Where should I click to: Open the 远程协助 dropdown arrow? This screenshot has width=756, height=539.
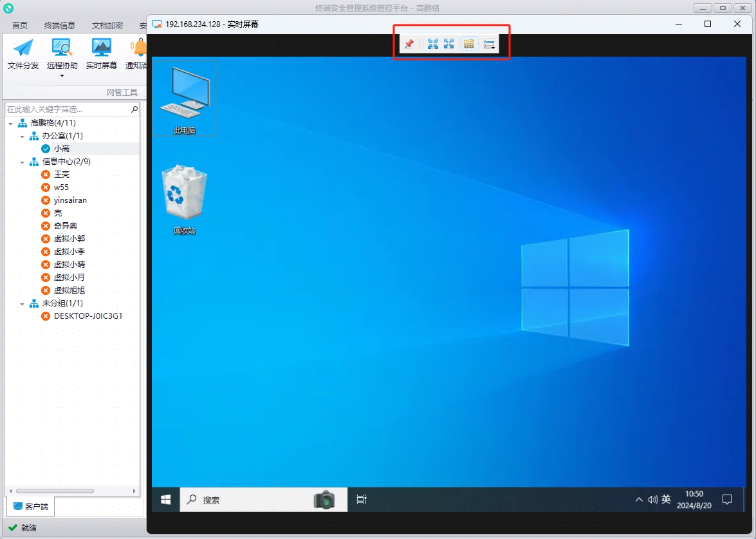62,76
